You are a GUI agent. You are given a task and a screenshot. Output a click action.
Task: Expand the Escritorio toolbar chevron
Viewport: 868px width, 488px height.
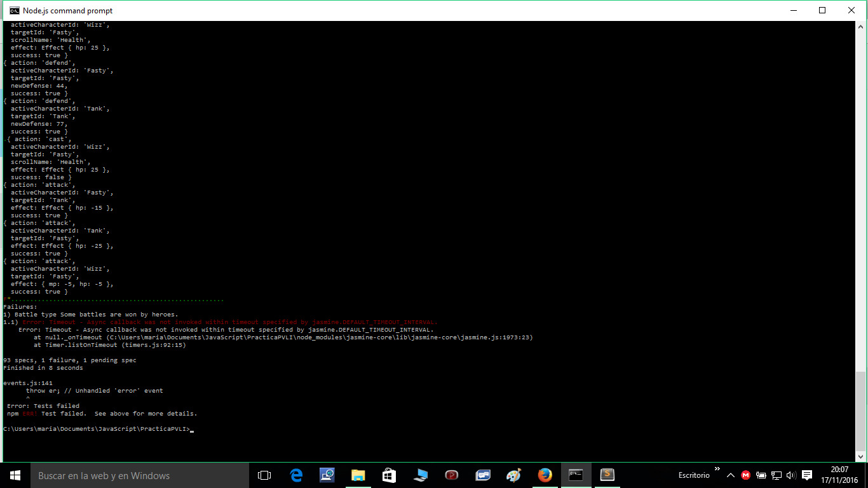[x=717, y=470]
